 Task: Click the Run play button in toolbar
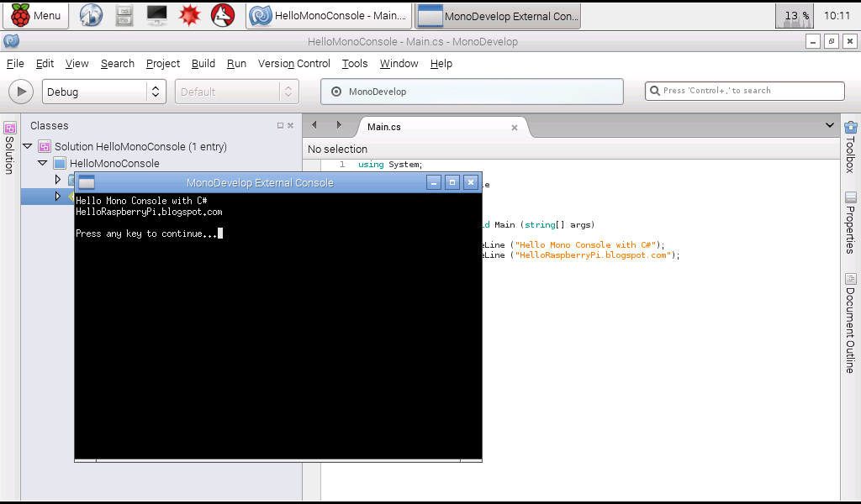[21, 92]
